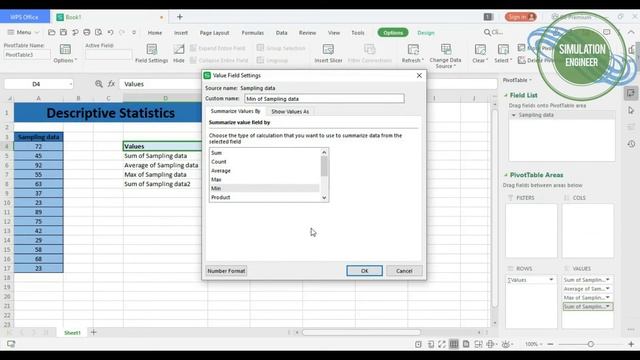This screenshot has height=360, width=640.
Task: Close the Value Field Settings dialog
Action: [x=419, y=76]
